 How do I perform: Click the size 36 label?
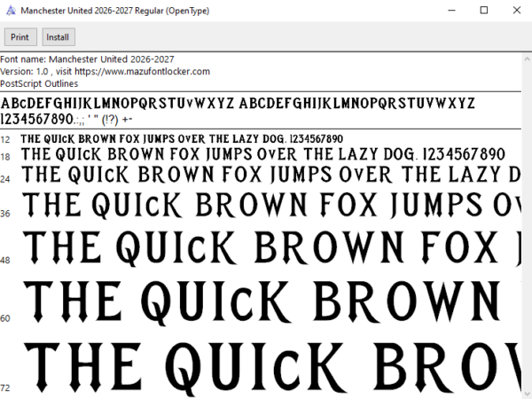coord(5,214)
